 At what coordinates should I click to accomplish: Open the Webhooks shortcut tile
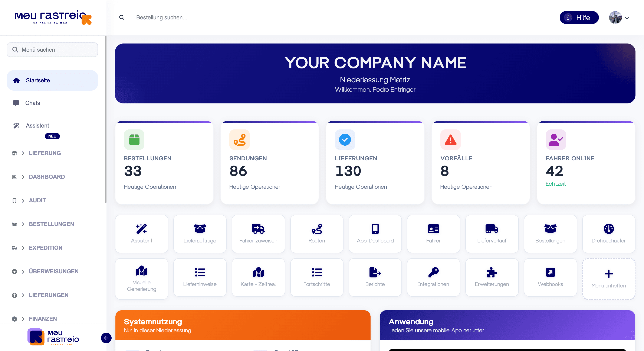click(x=550, y=277)
